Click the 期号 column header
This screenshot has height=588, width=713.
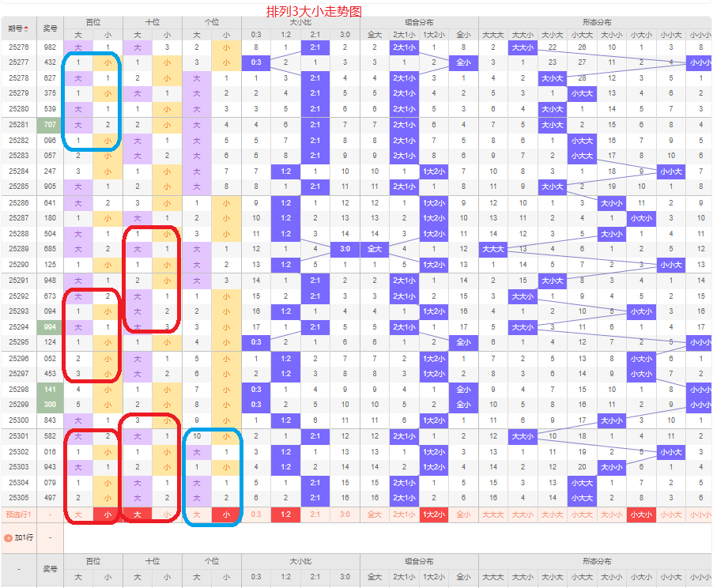(18, 28)
